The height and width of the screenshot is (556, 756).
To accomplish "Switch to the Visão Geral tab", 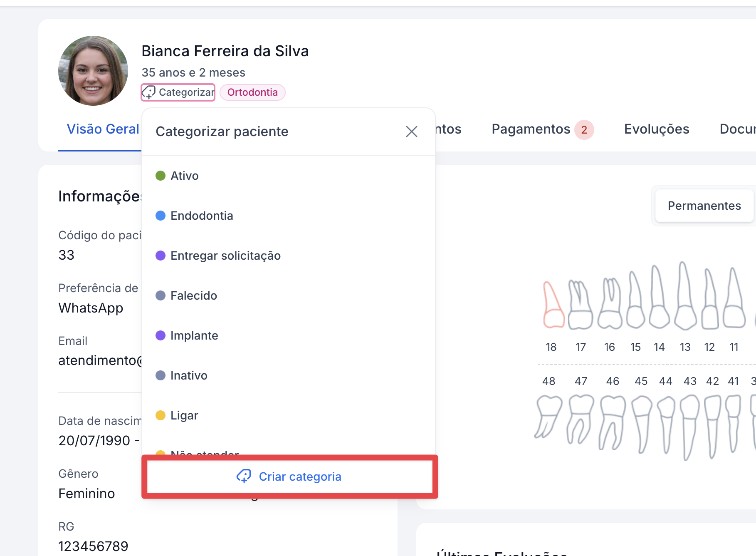I will [103, 129].
